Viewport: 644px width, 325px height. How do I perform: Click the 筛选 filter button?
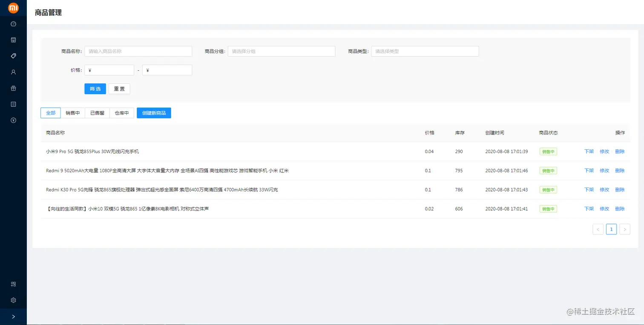pos(95,89)
